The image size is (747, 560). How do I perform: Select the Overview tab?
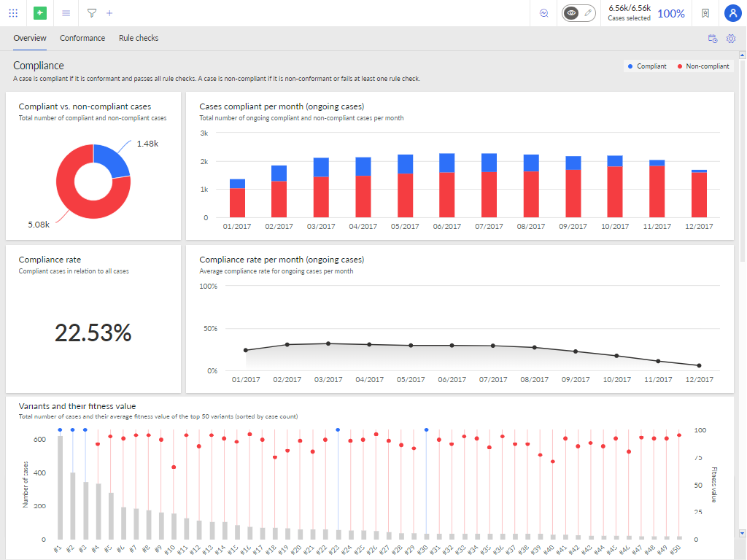coord(29,38)
